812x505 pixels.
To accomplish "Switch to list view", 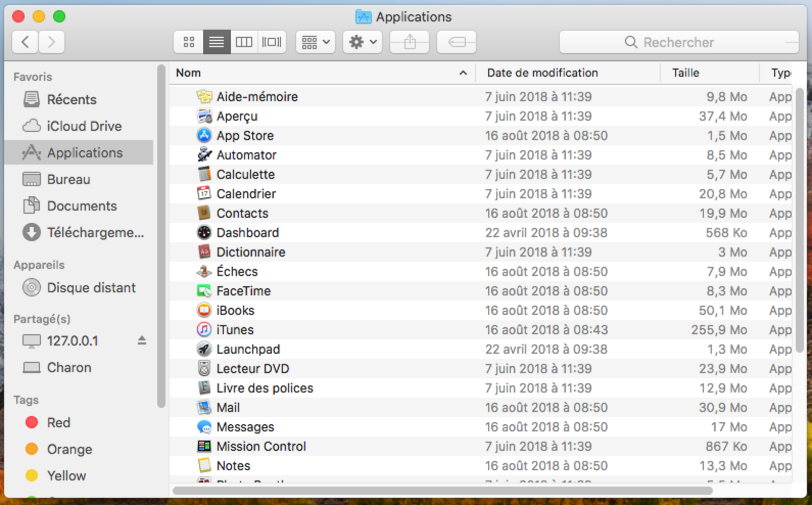I will (x=217, y=42).
